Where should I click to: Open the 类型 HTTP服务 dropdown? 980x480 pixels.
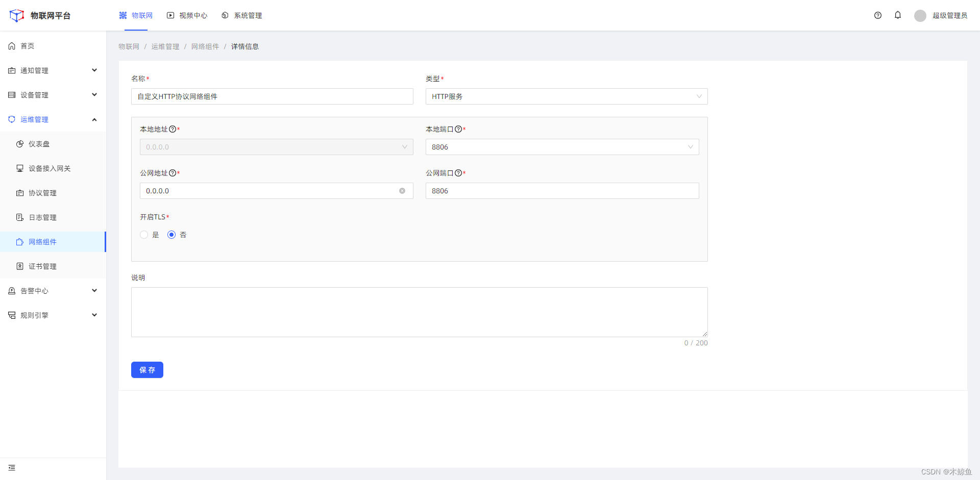coord(567,96)
